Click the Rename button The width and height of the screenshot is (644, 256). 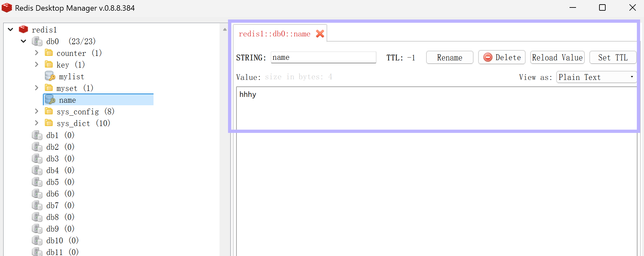pyautogui.click(x=449, y=58)
